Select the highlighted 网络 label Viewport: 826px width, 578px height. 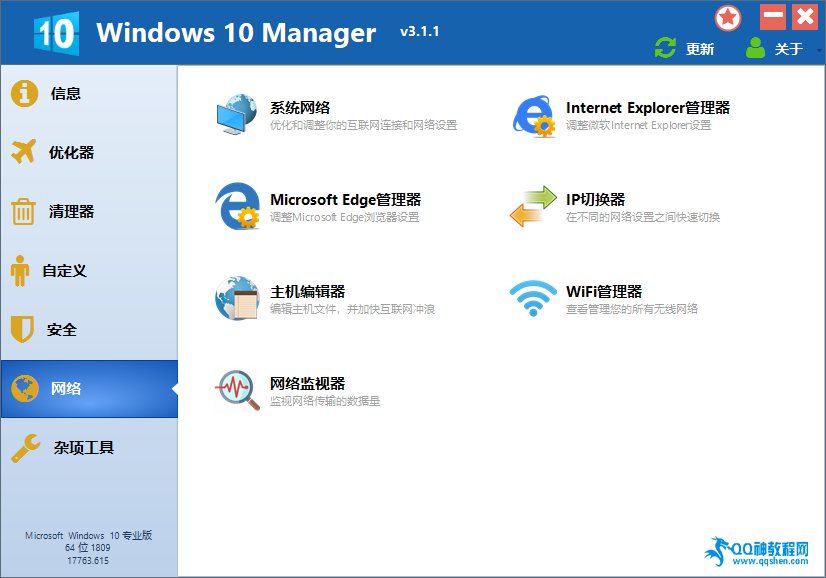[x=66, y=389]
